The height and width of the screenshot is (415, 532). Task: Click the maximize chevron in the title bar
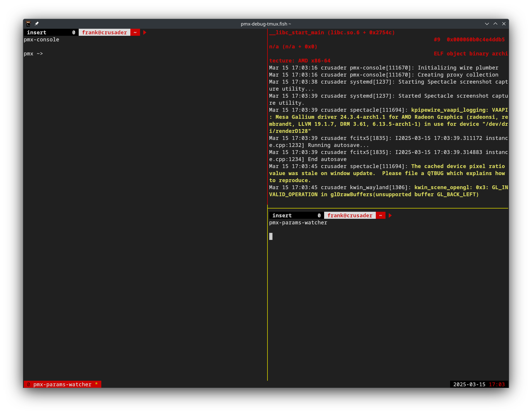pos(495,24)
